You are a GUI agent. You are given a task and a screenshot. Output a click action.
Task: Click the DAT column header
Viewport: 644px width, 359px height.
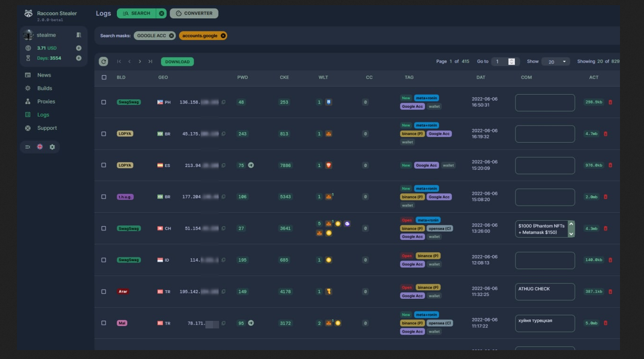(x=481, y=77)
